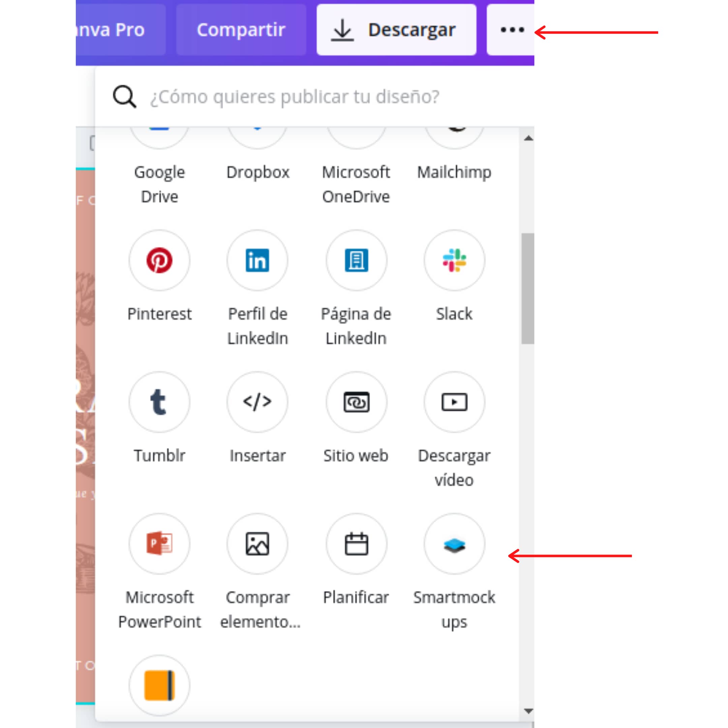The height and width of the screenshot is (728, 728).
Task: Open the Comprar elementos icon
Action: coord(257,544)
